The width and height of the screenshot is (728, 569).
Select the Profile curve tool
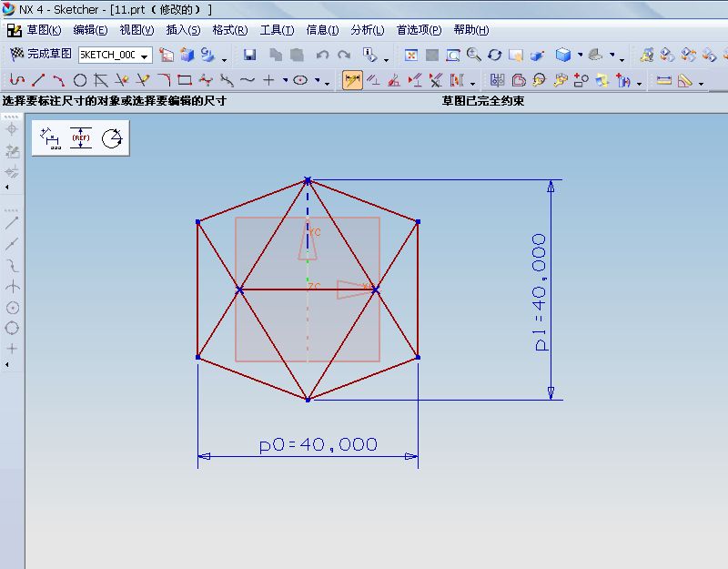(17, 80)
